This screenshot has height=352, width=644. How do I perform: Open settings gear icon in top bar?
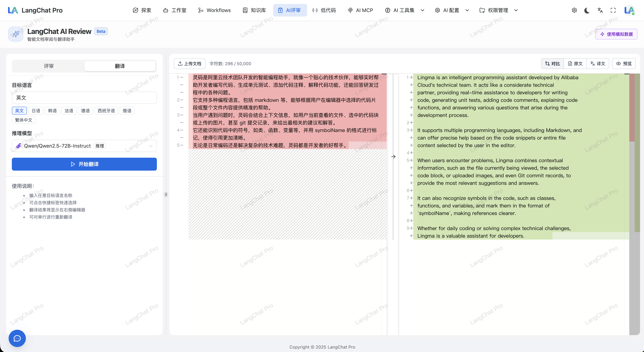click(574, 10)
